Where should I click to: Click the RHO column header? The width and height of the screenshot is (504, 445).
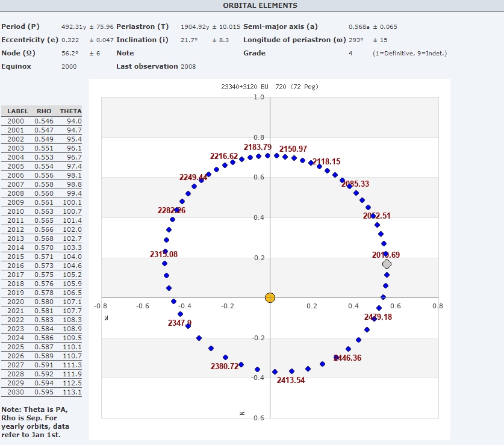tap(44, 111)
